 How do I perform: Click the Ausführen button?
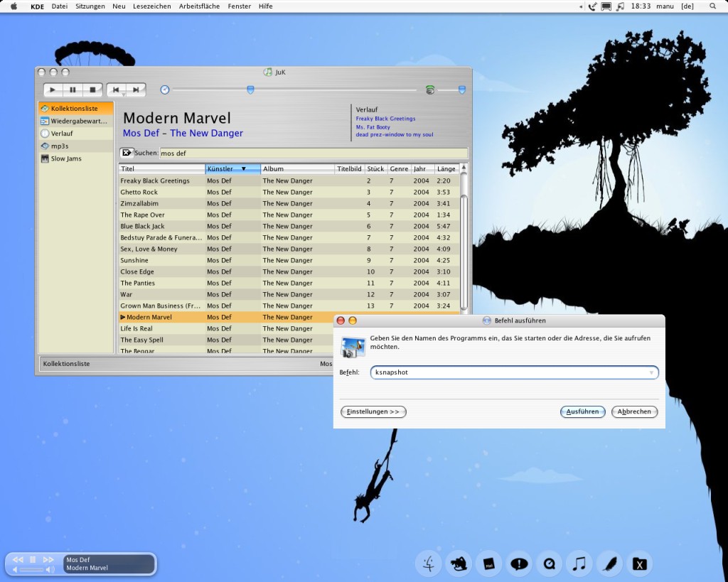[583, 411]
